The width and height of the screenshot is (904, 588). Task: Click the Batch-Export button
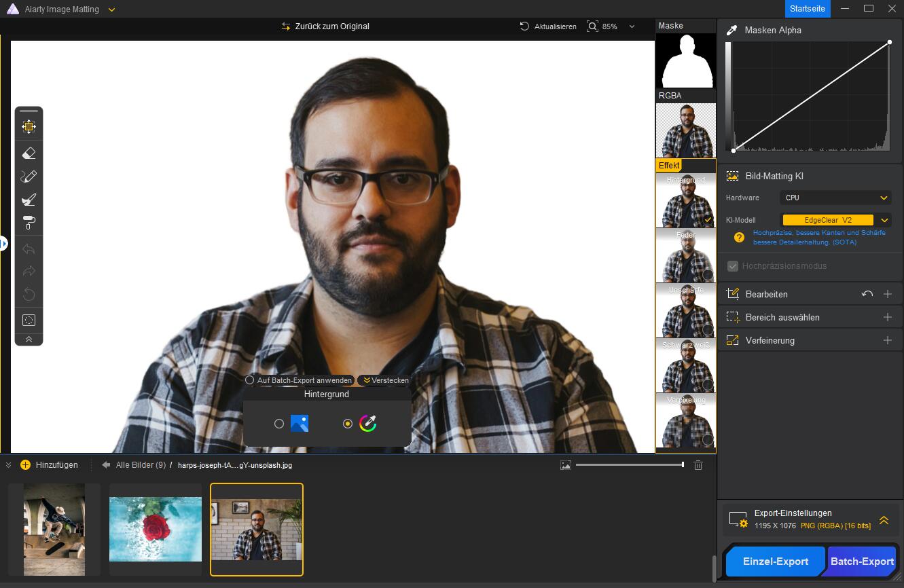[x=861, y=562]
